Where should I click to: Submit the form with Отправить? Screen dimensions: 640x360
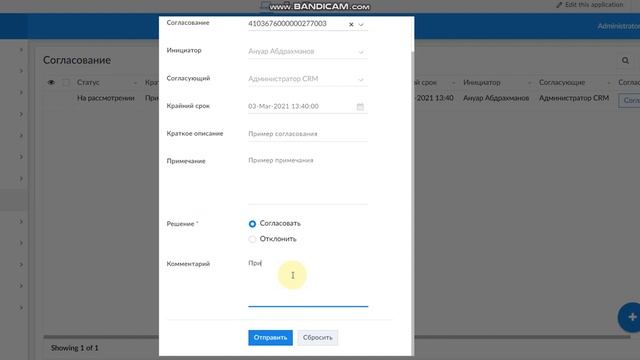coord(270,338)
